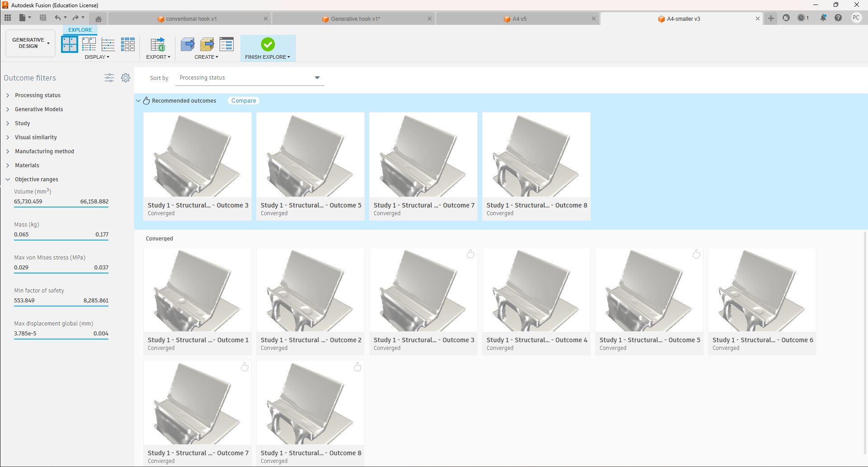The width and height of the screenshot is (868, 467).
Task: Toggle thumbs-up on Converged Outcome 7
Action: (x=244, y=367)
